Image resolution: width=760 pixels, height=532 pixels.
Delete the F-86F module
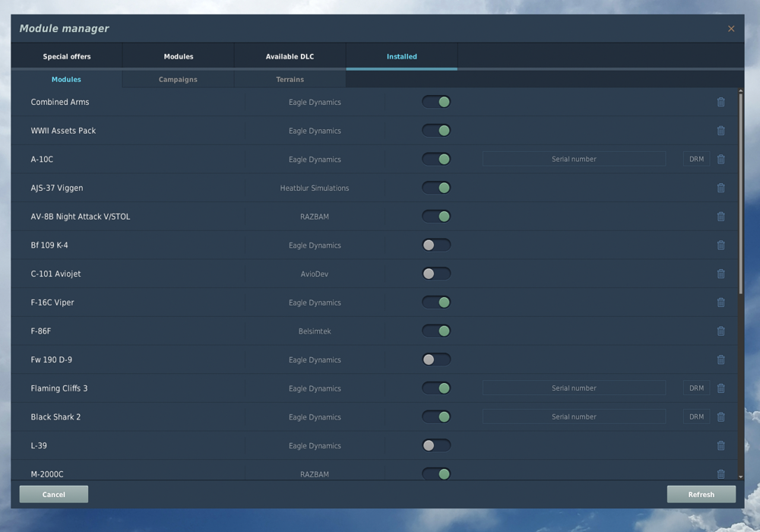(720, 331)
